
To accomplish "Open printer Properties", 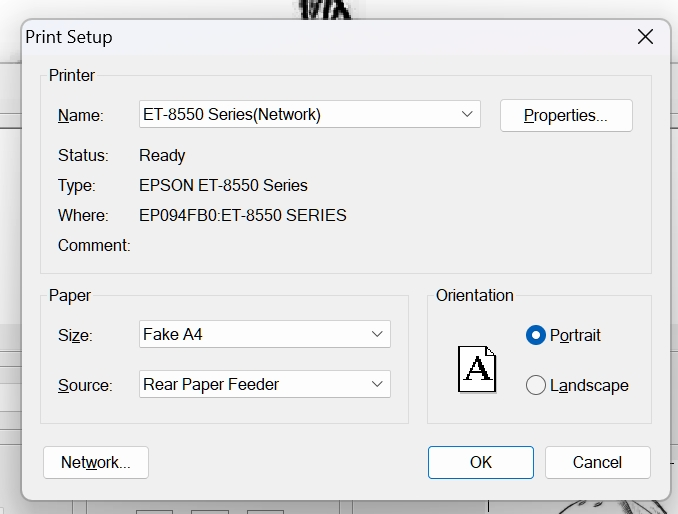I will (x=565, y=116).
